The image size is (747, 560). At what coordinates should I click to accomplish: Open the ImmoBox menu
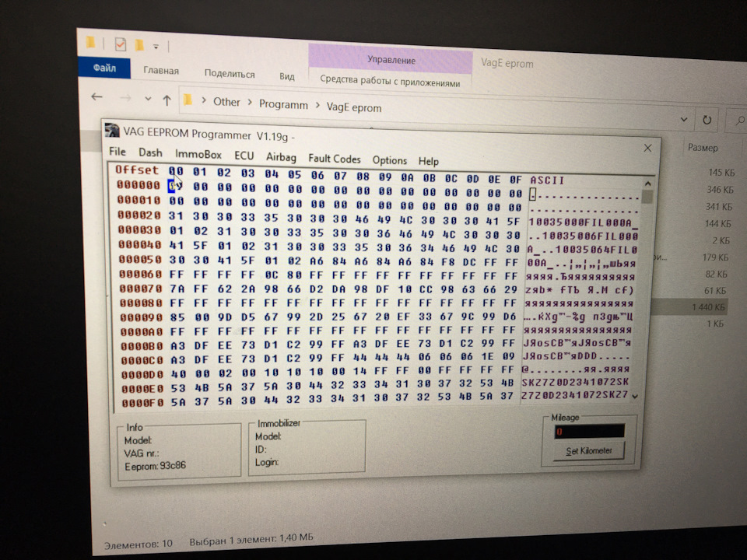pos(198,154)
